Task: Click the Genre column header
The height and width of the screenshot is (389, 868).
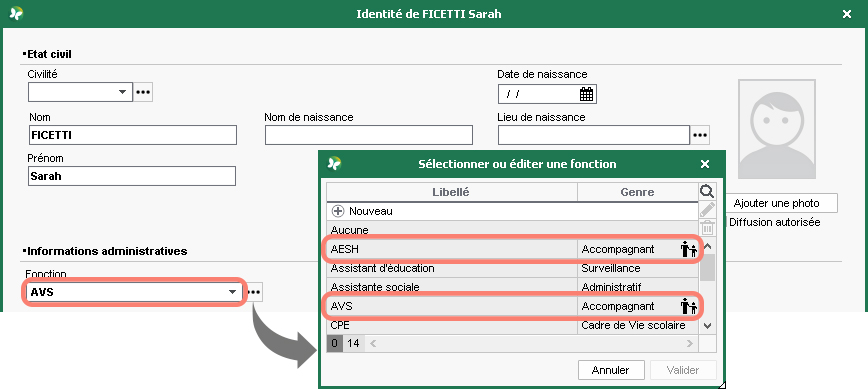Action: point(637,192)
